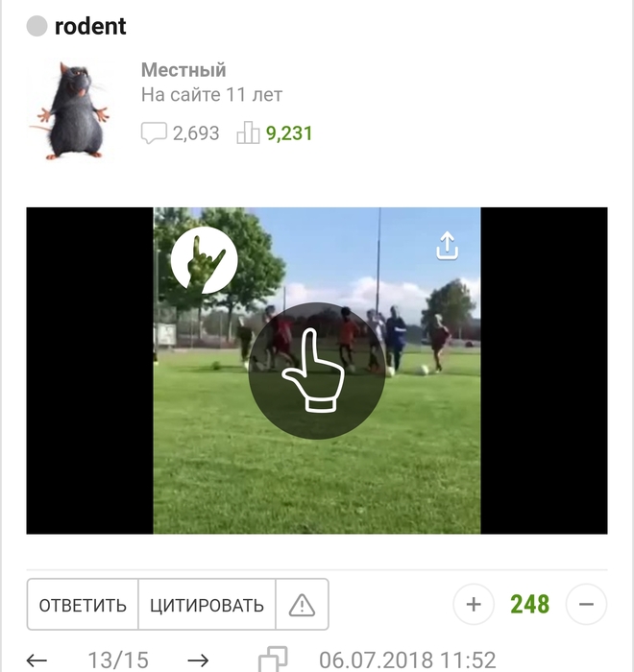The width and height of the screenshot is (634, 672).
Task: Click the post score 248
Action: (529, 604)
